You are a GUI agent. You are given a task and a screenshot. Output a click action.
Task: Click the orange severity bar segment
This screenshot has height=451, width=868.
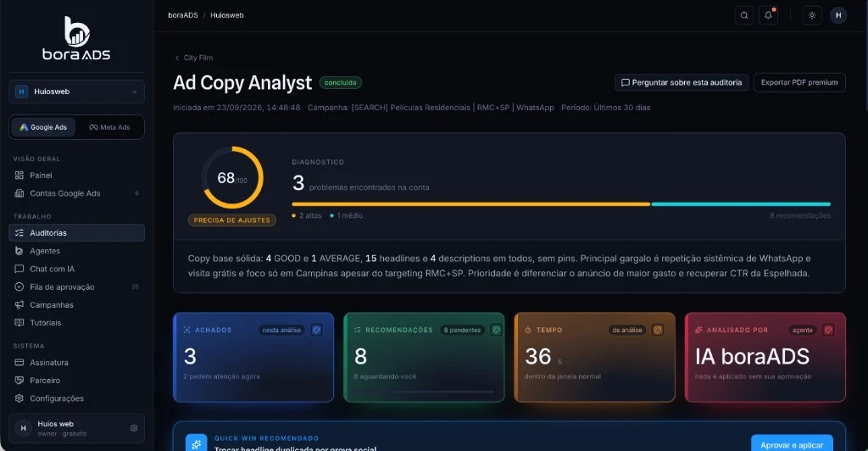point(471,204)
